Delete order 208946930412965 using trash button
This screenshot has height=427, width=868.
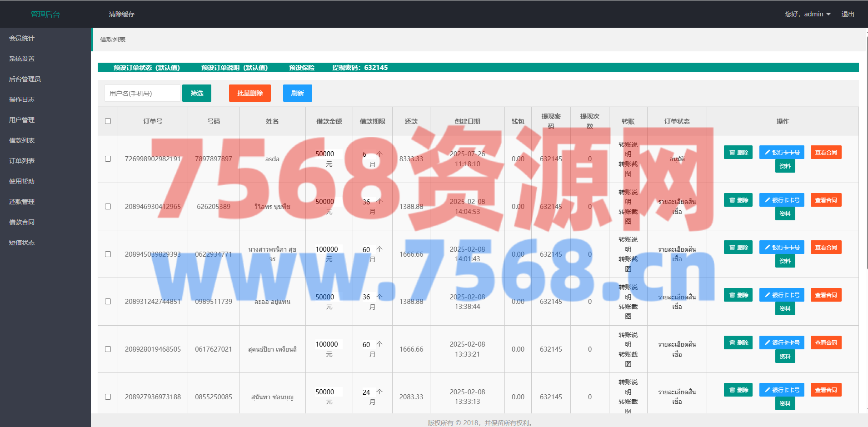[x=738, y=200]
